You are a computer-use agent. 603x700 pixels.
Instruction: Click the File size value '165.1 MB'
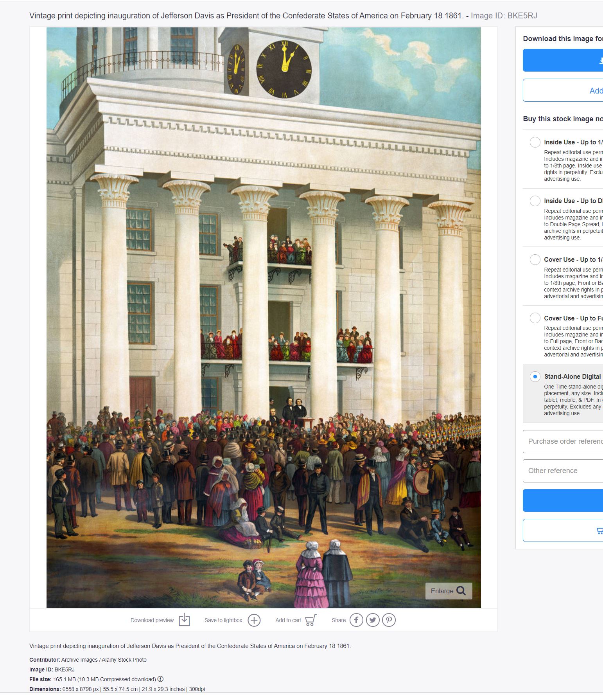(64, 679)
